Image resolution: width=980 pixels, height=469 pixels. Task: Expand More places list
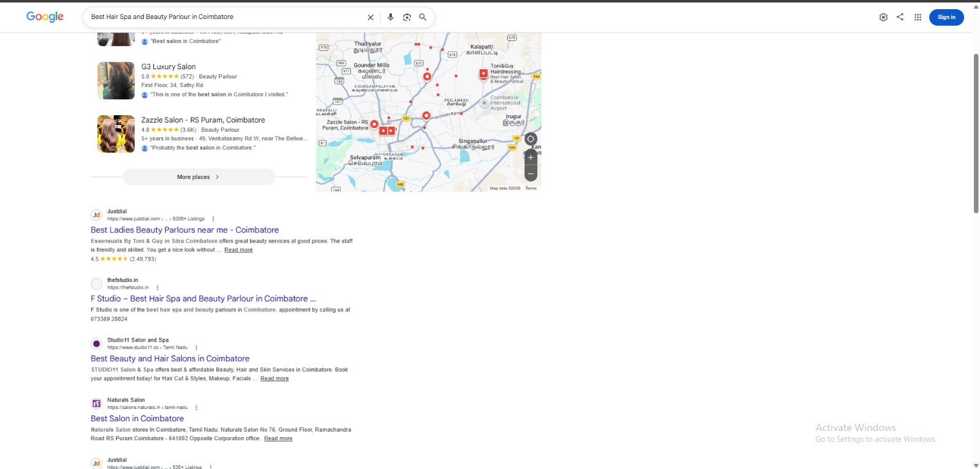pyautogui.click(x=199, y=177)
